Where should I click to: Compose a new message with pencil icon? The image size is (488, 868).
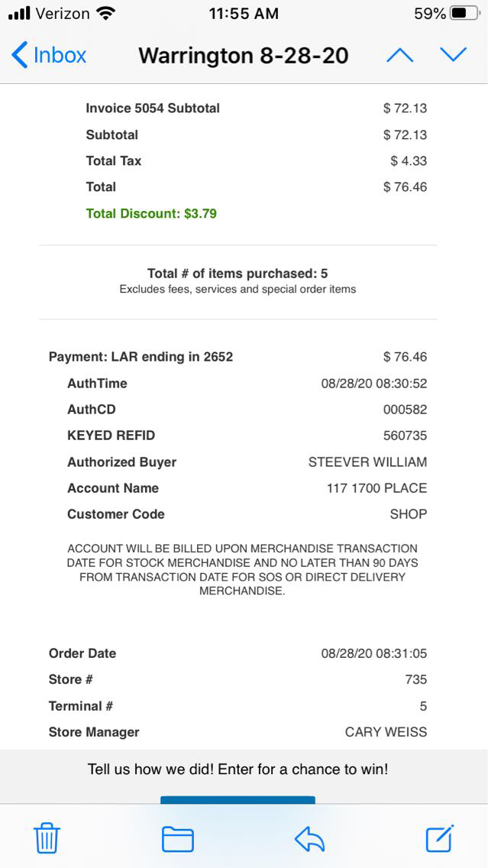coord(440,838)
